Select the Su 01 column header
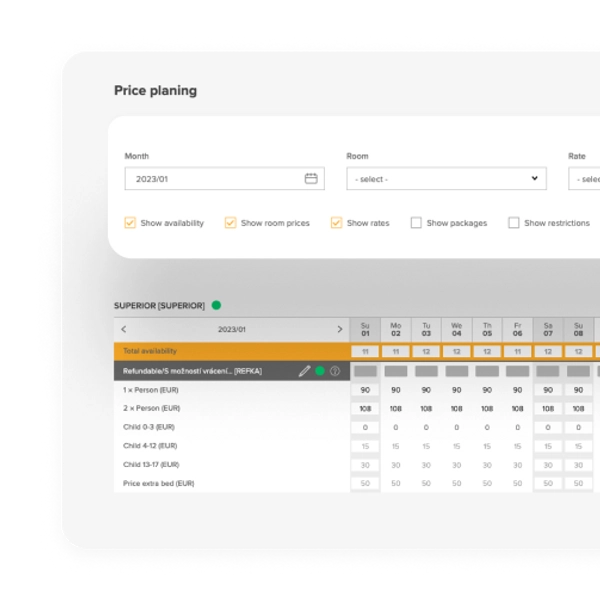This screenshot has width=600, height=600. [365, 329]
